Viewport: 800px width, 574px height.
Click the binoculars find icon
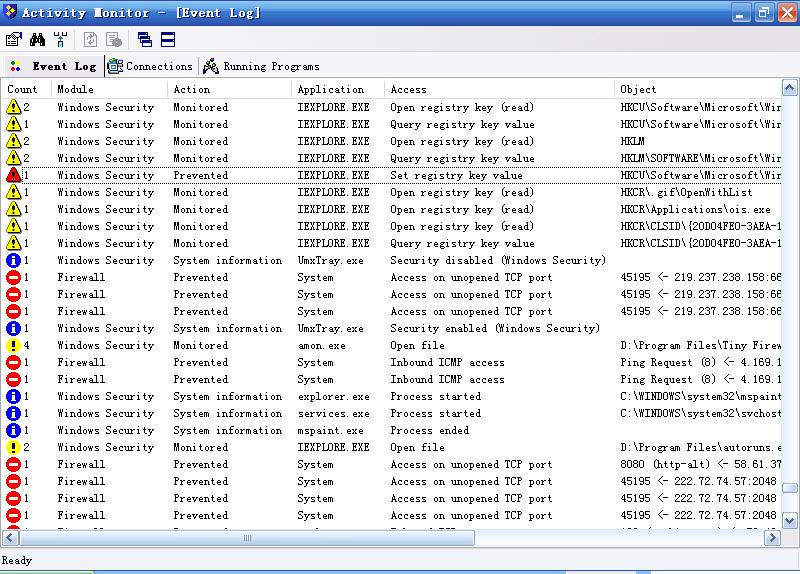pyautogui.click(x=37, y=39)
